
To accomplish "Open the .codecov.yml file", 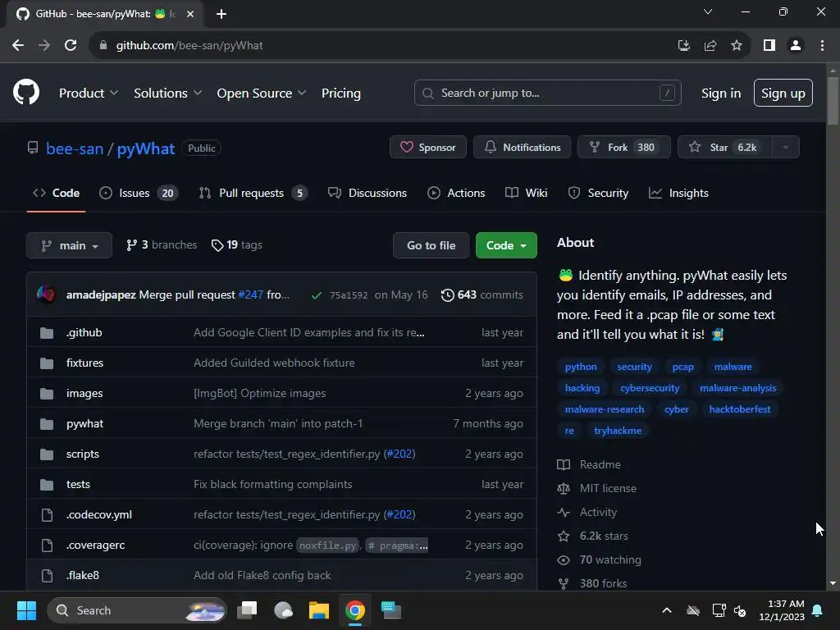I will [x=99, y=515].
